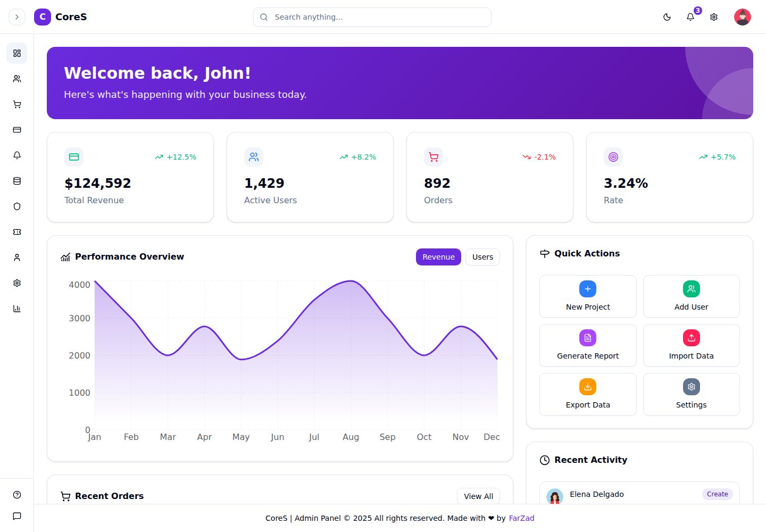Open the single person icon in sidebar
766x532 pixels.
point(17,257)
